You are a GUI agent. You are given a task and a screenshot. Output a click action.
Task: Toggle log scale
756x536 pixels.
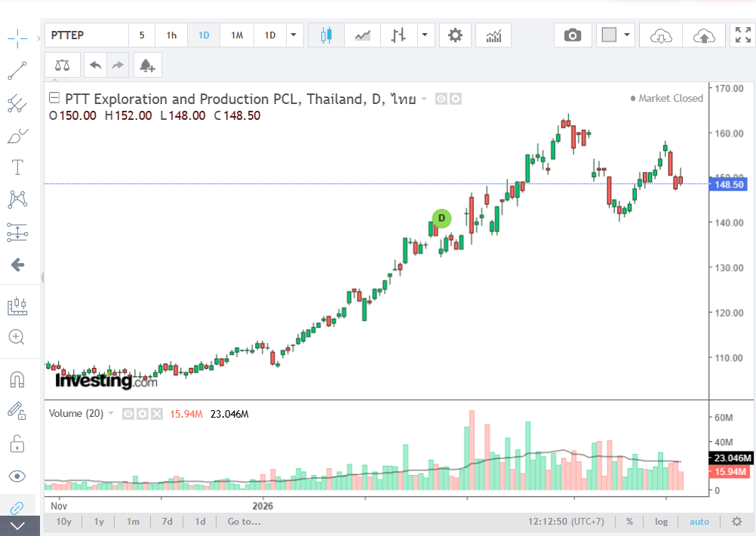pos(661,522)
